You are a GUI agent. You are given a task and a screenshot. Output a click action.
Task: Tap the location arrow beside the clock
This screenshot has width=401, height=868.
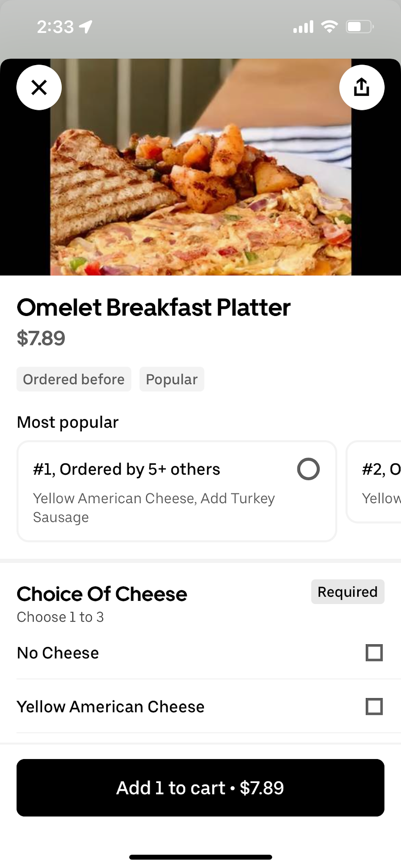click(x=86, y=27)
